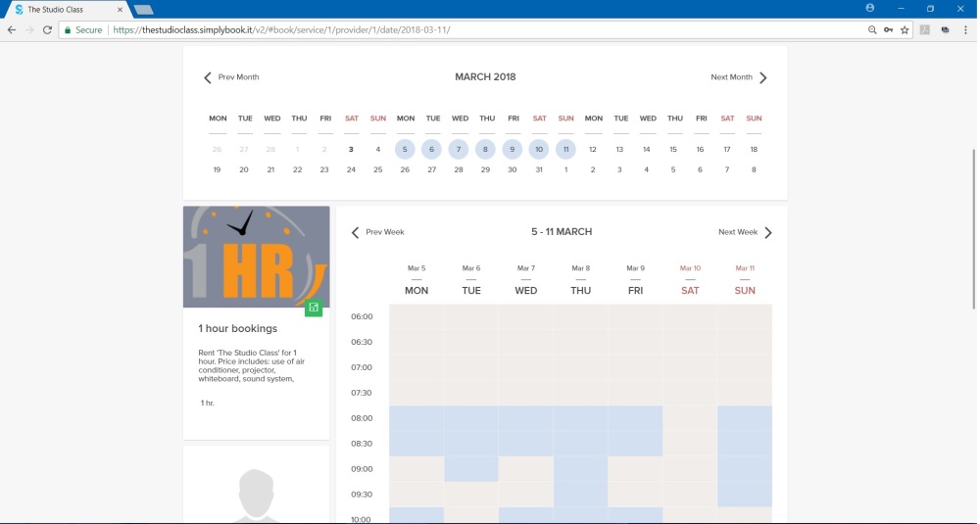This screenshot has width=980, height=524.
Task: Click the 1 HR service thumbnail image
Action: click(x=256, y=257)
